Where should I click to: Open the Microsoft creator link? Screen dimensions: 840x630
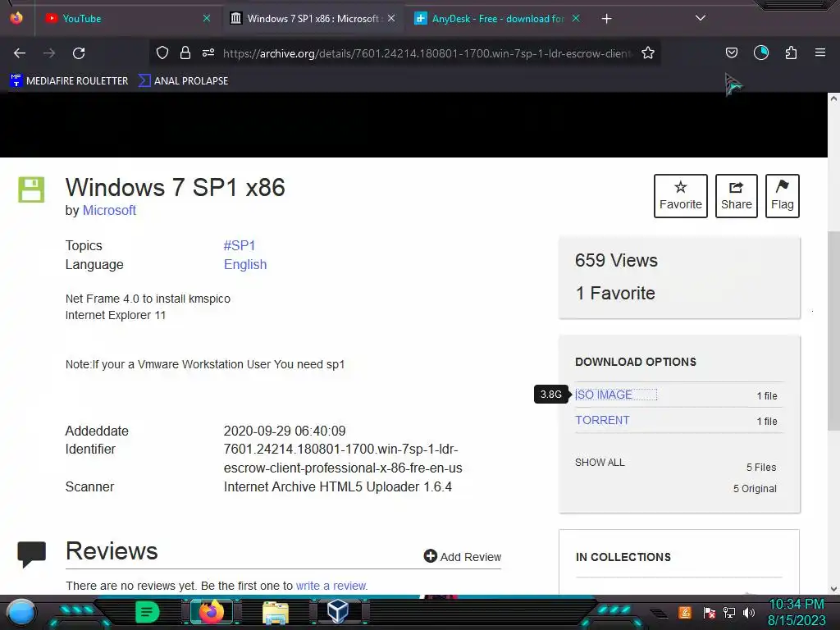coord(109,211)
